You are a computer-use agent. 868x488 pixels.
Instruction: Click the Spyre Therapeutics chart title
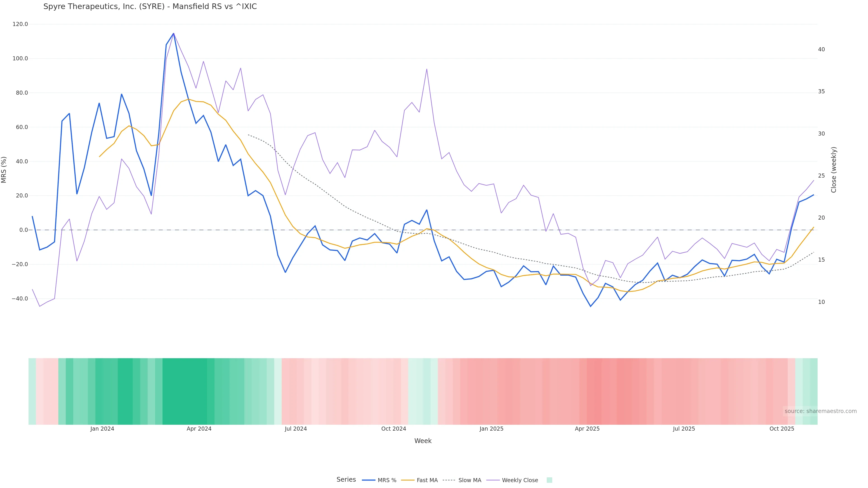tap(150, 7)
